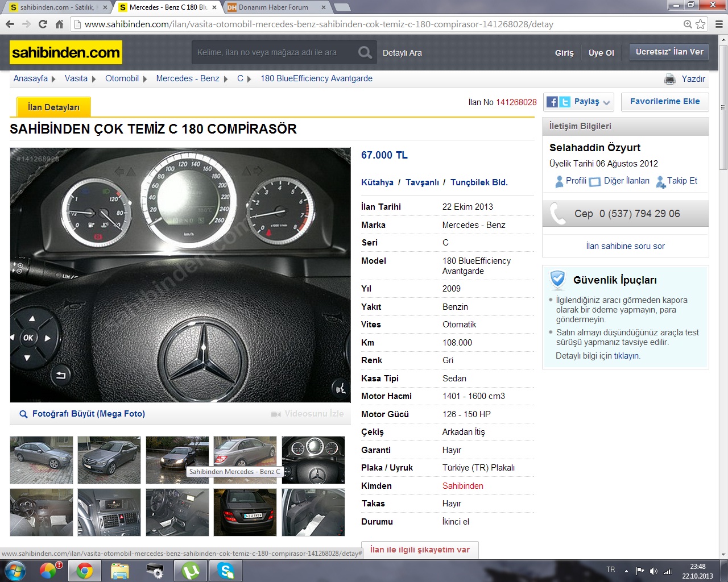This screenshot has height=582, width=728.
Task: Close the Mercedes - Benz C 180 tab
Action: click(x=214, y=7)
